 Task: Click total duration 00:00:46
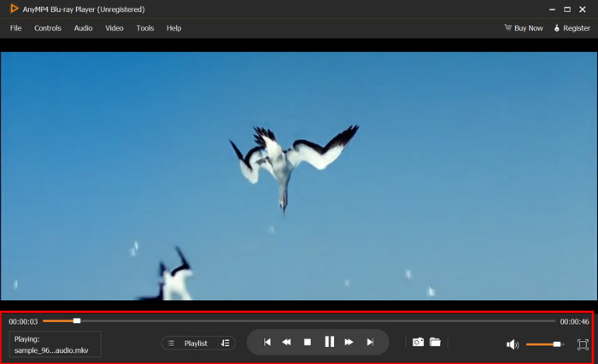tap(574, 321)
